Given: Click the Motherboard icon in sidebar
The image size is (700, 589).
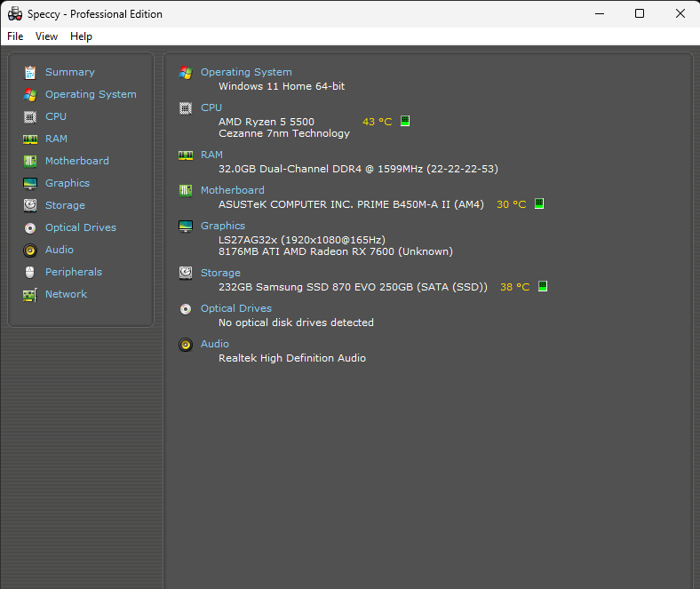Looking at the screenshot, I should point(30,161).
